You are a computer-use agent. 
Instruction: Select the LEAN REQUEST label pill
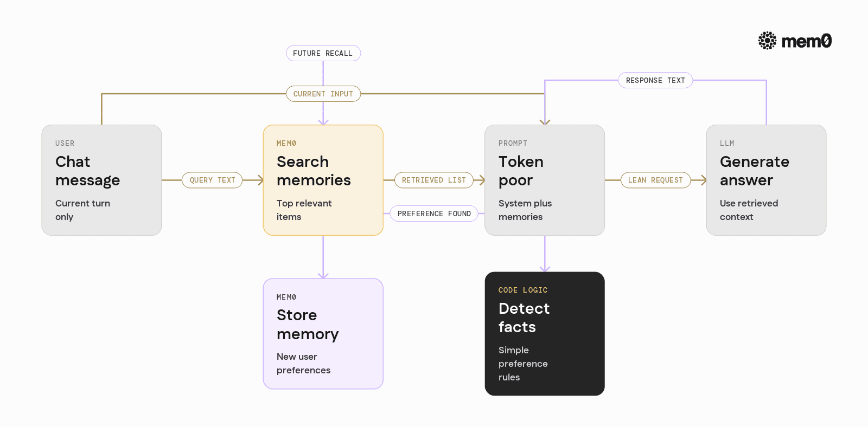pos(655,180)
